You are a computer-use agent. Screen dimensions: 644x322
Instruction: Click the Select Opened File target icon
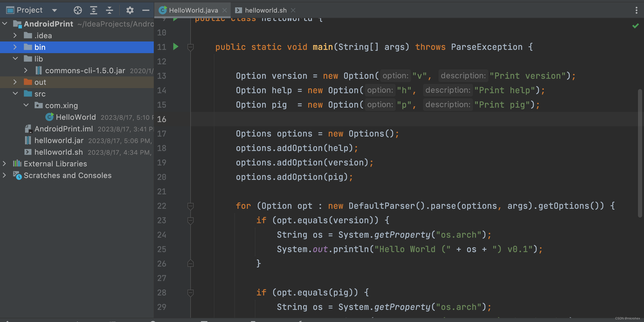[78, 10]
